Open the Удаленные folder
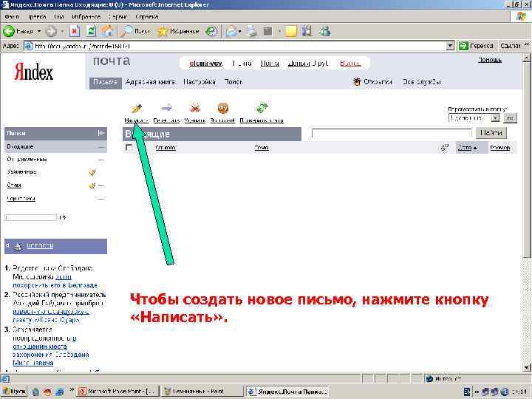Screen dimensions: 532x399 pos(21,172)
